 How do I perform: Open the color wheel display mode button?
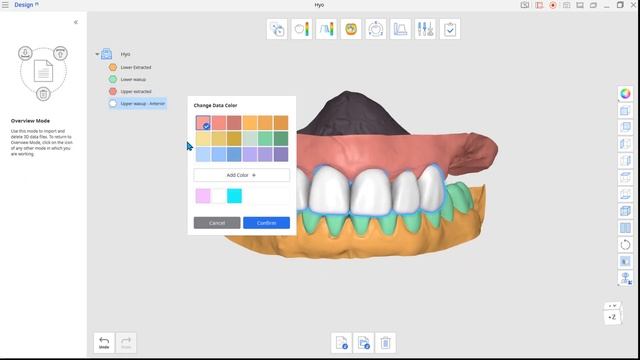coord(625,94)
